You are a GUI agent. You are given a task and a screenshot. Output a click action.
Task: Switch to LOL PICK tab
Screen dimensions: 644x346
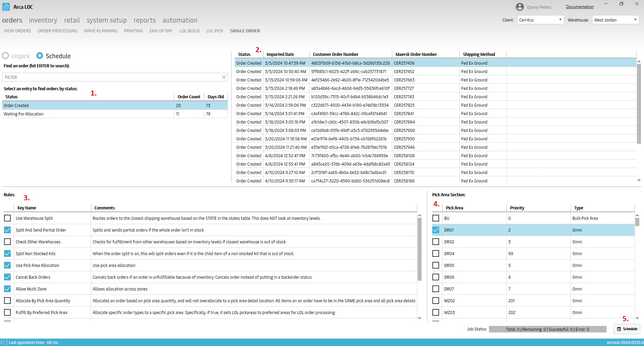tap(215, 31)
